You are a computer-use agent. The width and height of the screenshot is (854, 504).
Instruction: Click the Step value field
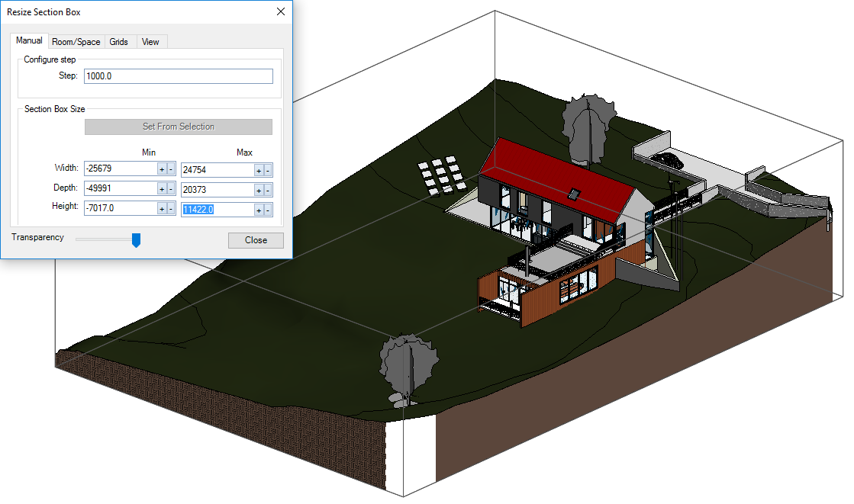pos(178,75)
